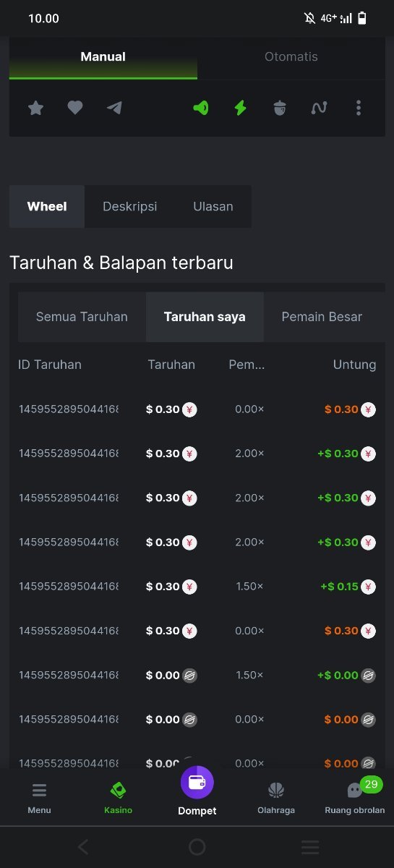Open Menu hamburger in bottom bar
This screenshot has height=868, width=394.
[39, 798]
